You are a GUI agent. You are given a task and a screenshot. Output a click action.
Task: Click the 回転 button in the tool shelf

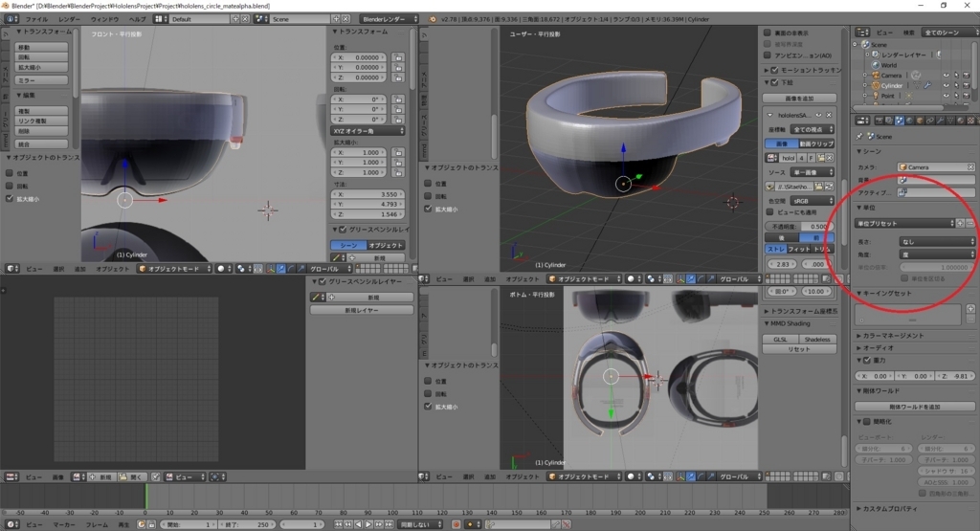[x=41, y=56]
